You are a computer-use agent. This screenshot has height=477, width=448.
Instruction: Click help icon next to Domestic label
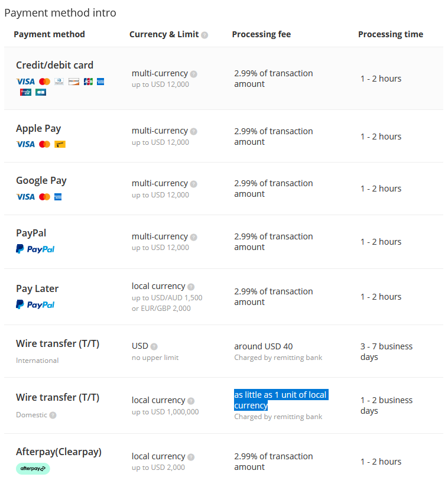tap(53, 415)
